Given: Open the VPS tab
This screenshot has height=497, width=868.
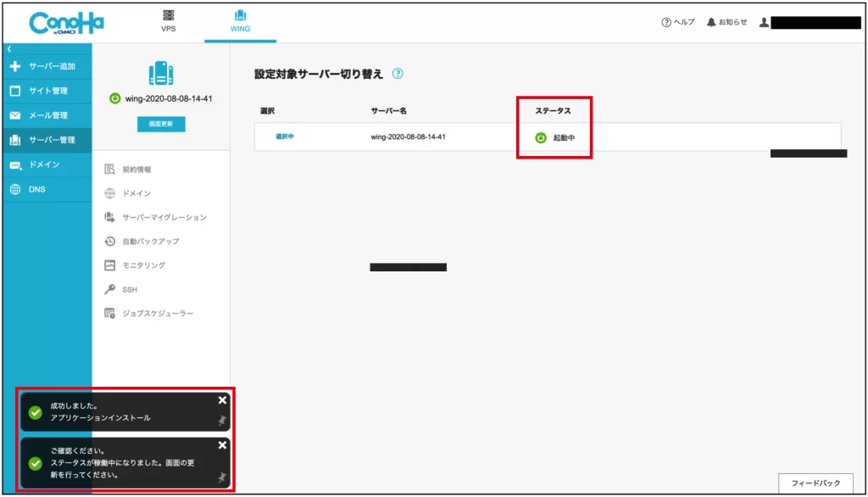Looking at the screenshot, I should coord(169,21).
